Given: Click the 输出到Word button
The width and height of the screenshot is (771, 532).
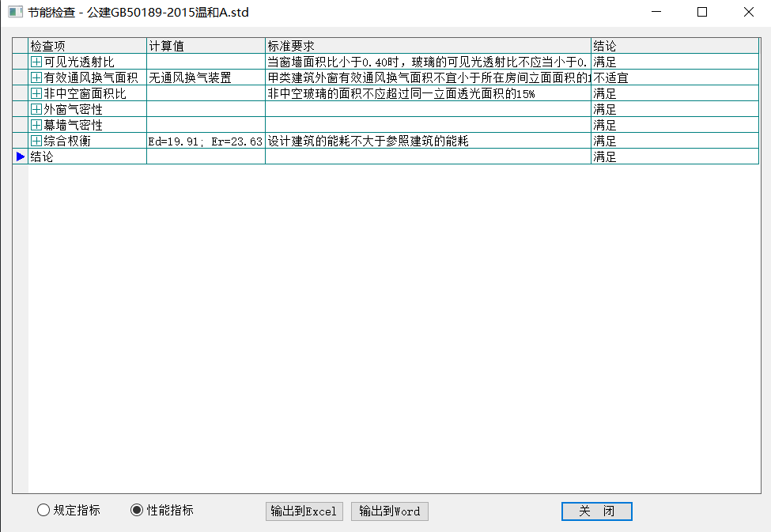Looking at the screenshot, I should (x=389, y=511).
